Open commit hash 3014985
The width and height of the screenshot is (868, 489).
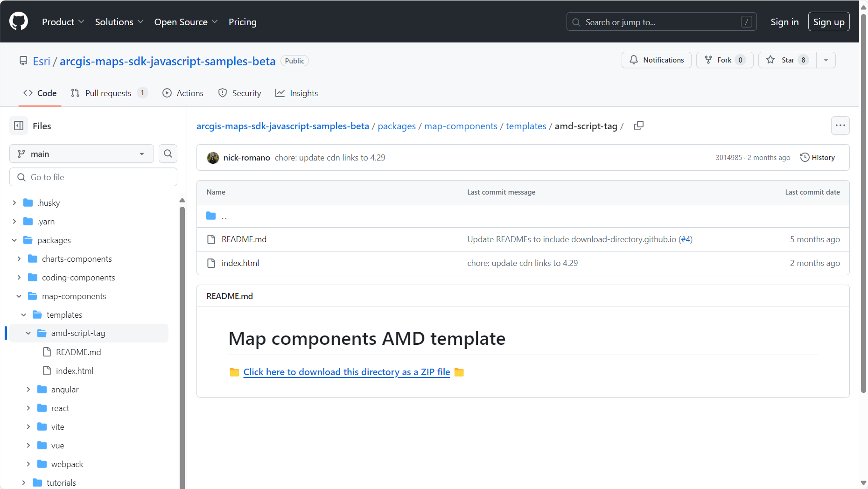coord(728,158)
